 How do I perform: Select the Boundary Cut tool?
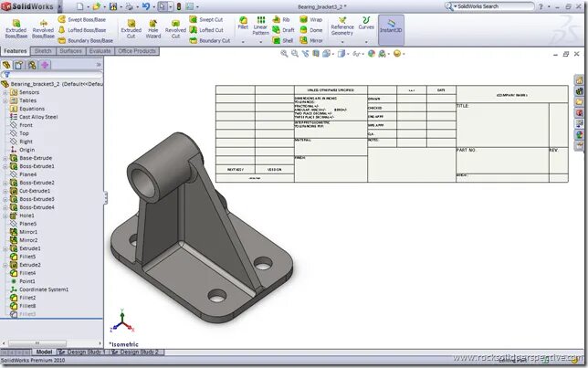210,40
